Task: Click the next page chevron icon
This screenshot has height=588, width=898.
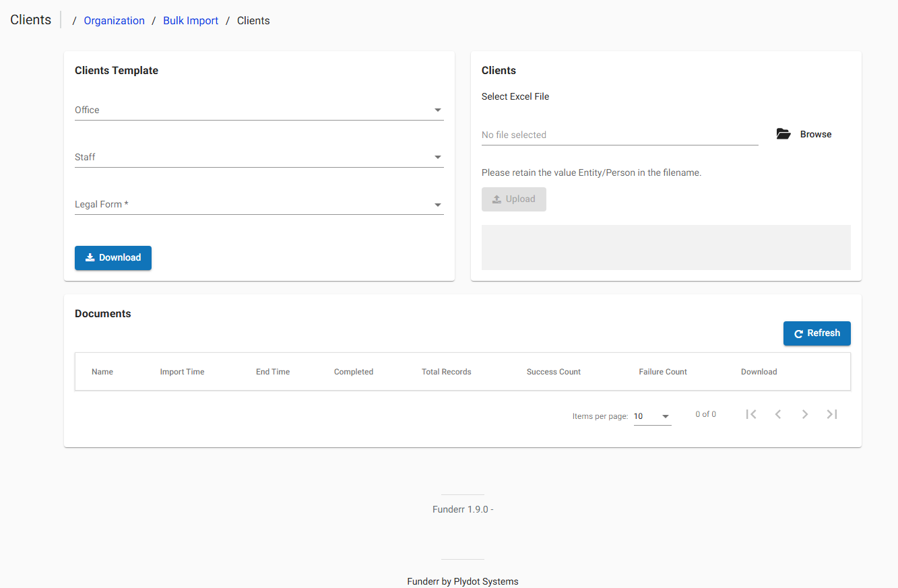Action: click(x=805, y=414)
